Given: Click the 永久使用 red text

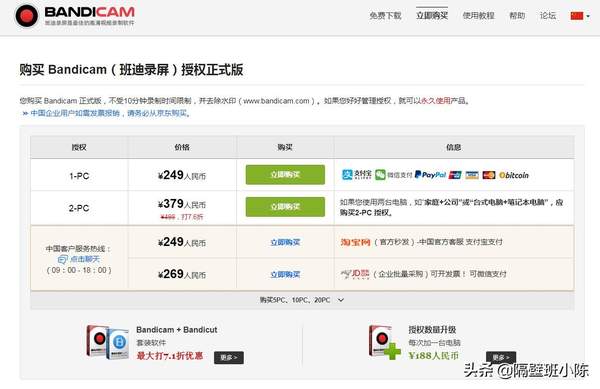Looking at the screenshot, I should pyautogui.click(x=435, y=101).
